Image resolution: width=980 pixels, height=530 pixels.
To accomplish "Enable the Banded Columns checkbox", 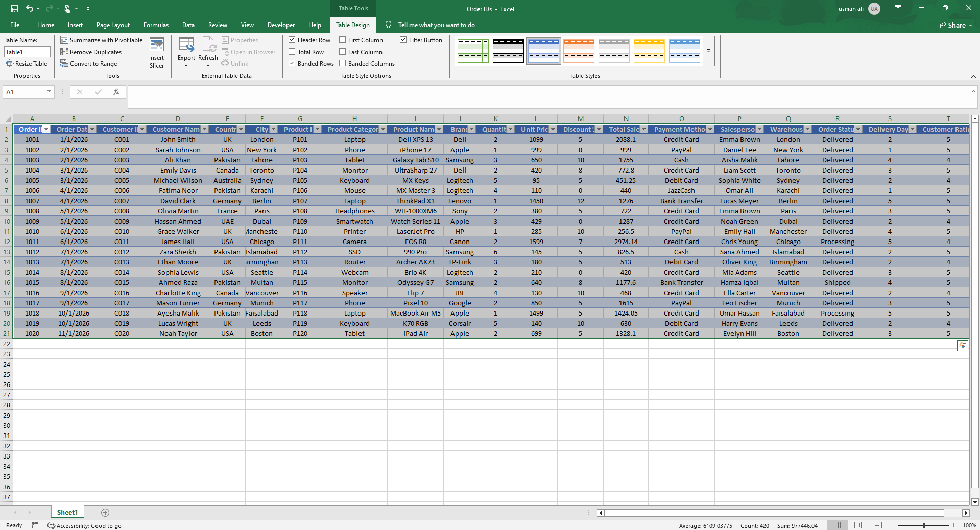I will click(342, 63).
